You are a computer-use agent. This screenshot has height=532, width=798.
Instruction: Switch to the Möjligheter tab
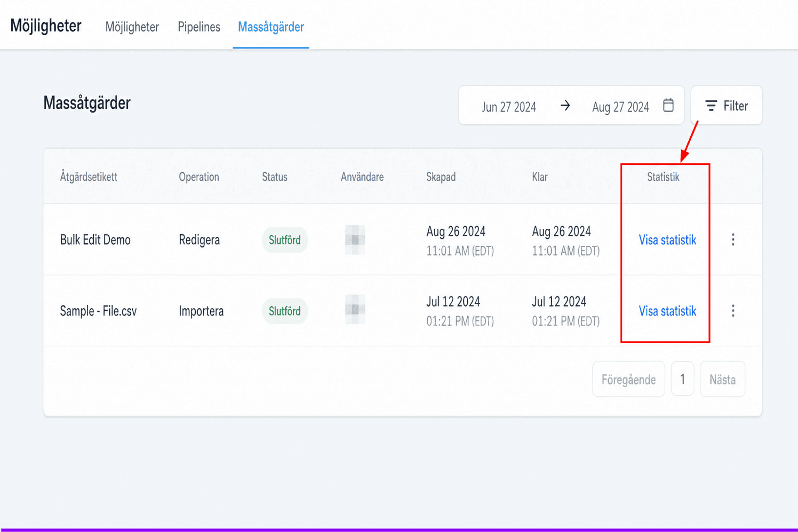pyautogui.click(x=132, y=27)
